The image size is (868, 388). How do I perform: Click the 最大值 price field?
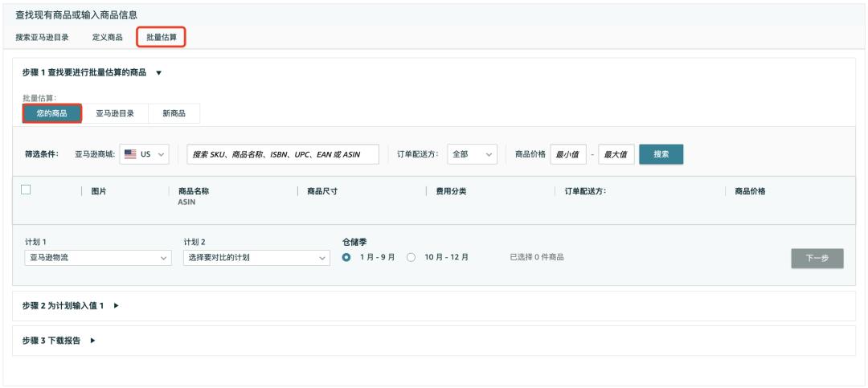point(616,154)
